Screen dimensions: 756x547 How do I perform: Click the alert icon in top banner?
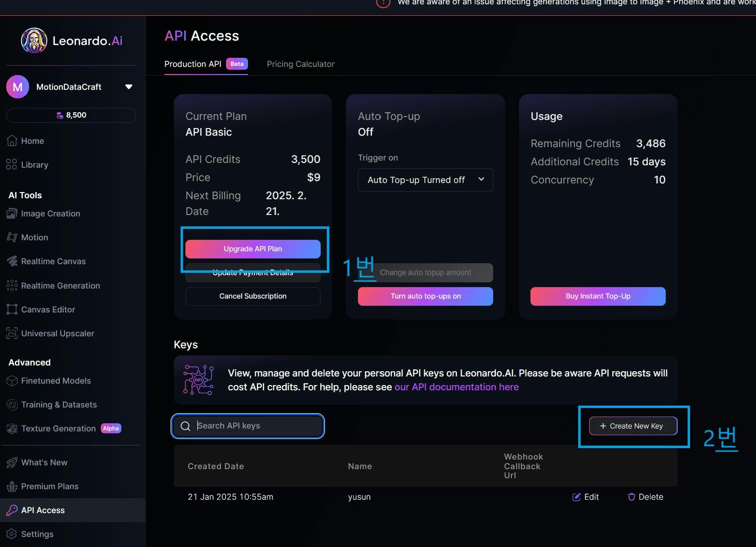pyautogui.click(x=383, y=2)
